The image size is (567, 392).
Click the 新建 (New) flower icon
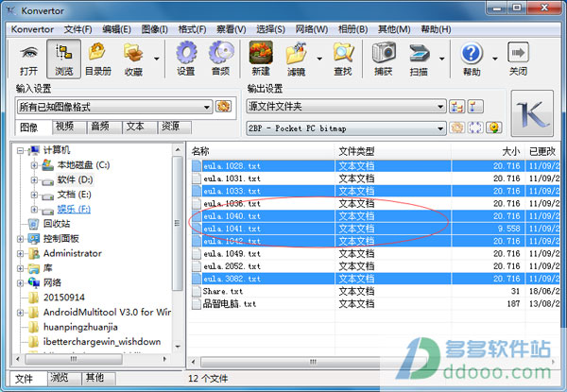pyautogui.click(x=261, y=53)
